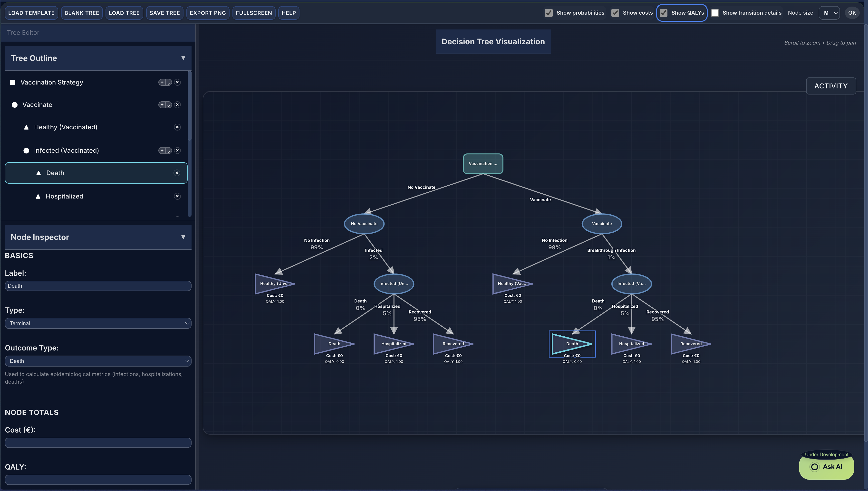The height and width of the screenshot is (491, 868).
Task: Collapse the Node Inspector section
Action: tap(183, 237)
